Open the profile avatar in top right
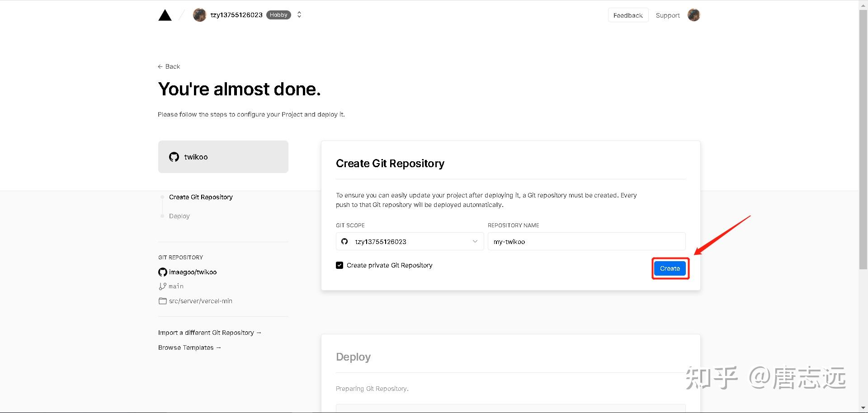Image resolution: width=868 pixels, height=413 pixels. (693, 15)
